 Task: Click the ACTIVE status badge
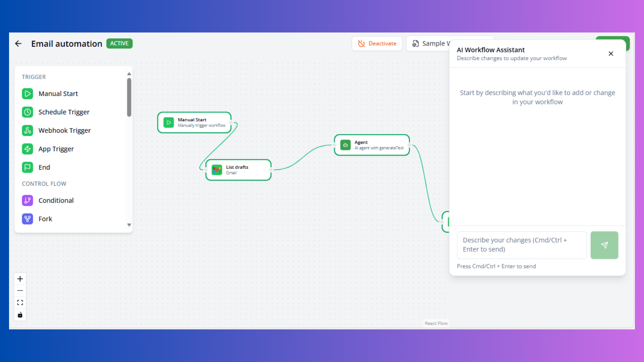(x=119, y=43)
